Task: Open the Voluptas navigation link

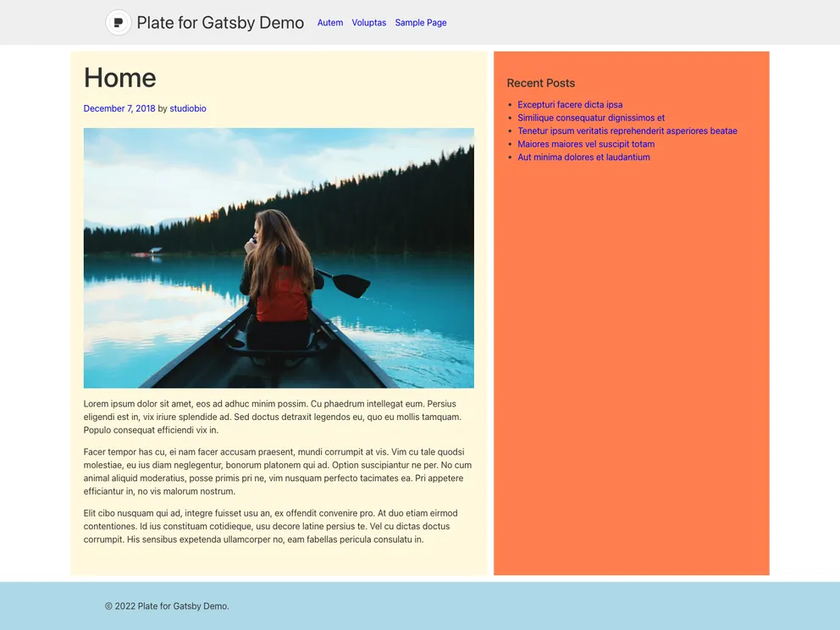Action: click(369, 23)
